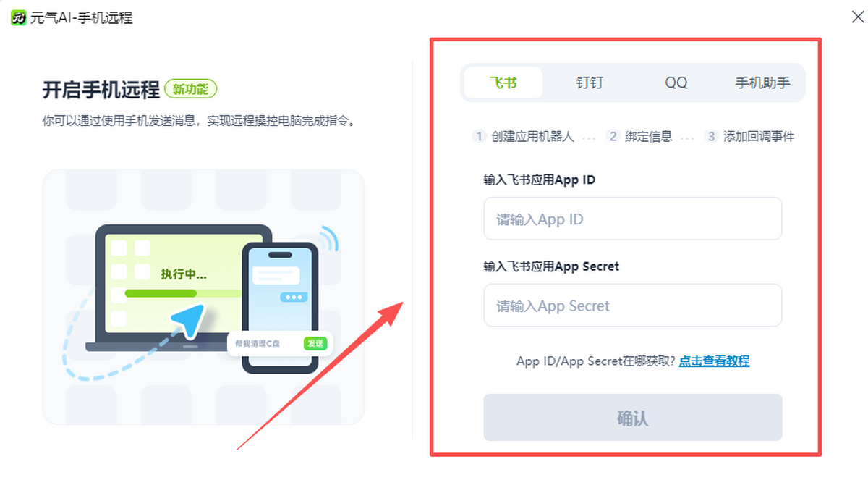Screen dimensions: 868x501
Task: Close the 手机远程 window
Action: [857, 17]
